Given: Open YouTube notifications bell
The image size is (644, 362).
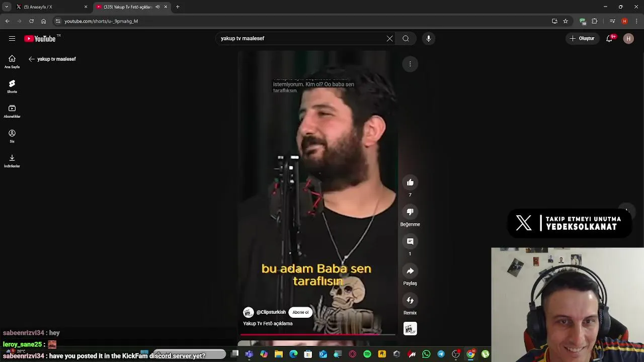Looking at the screenshot, I should [x=610, y=38].
